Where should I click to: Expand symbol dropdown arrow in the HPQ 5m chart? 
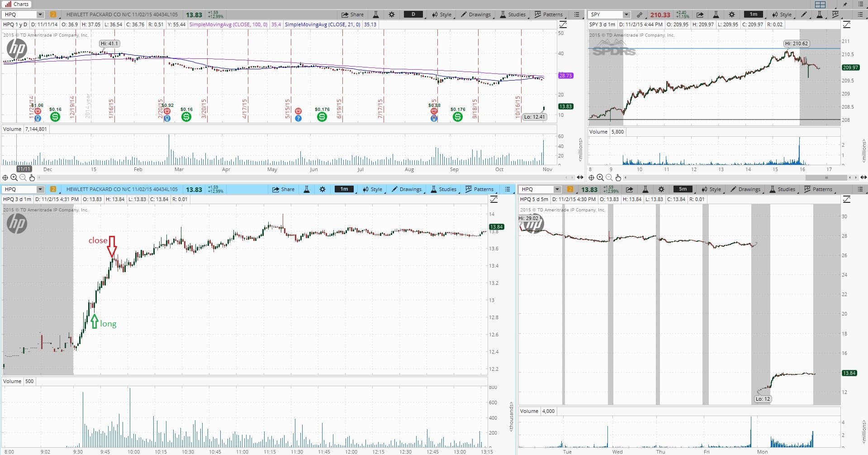pyautogui.click(x=557, y=189)
